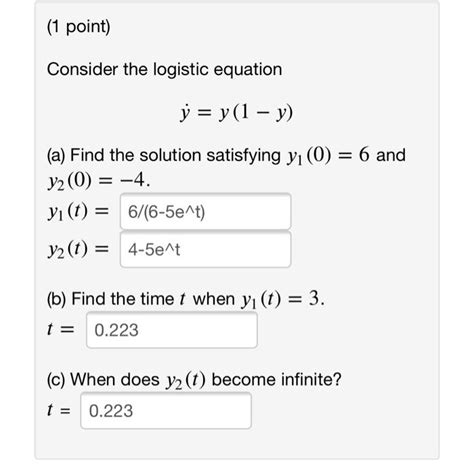
Task: Click the "(1 point)" label
Action: point(79,27)
